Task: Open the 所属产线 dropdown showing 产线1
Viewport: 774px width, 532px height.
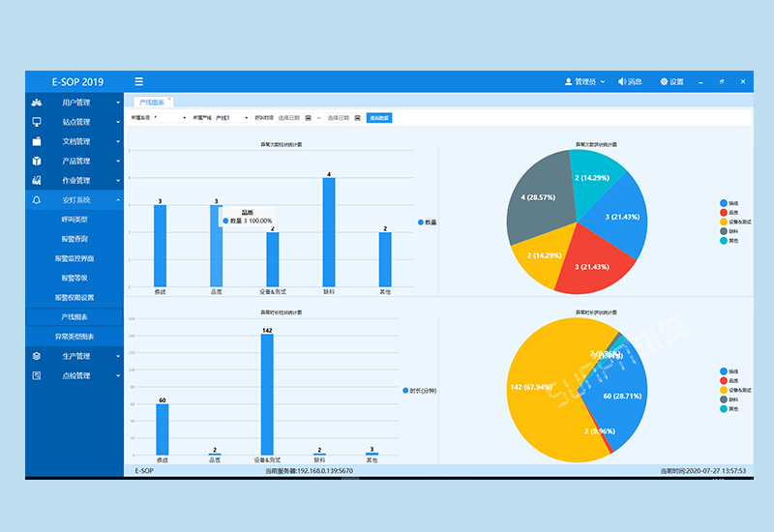Action: coord(232,118)
